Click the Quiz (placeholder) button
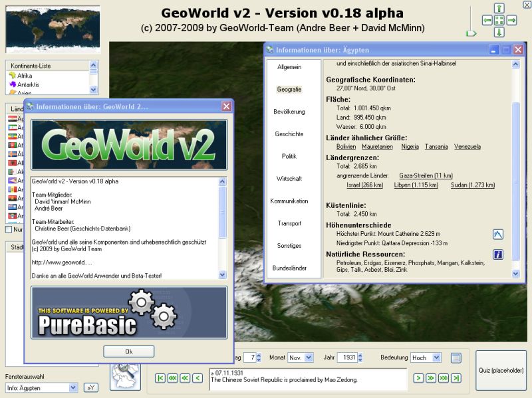Viewport: 532px width, 398px height. tap(501, 371)
